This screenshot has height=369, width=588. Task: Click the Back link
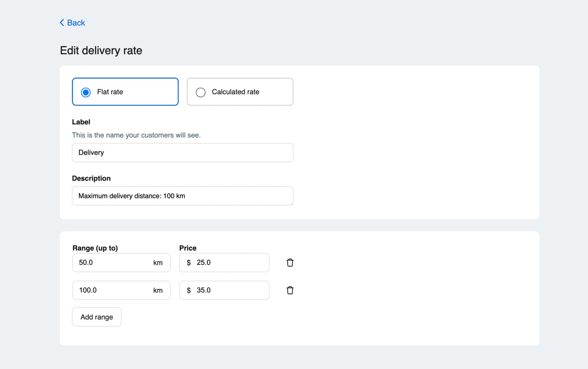tap(76, 22)
